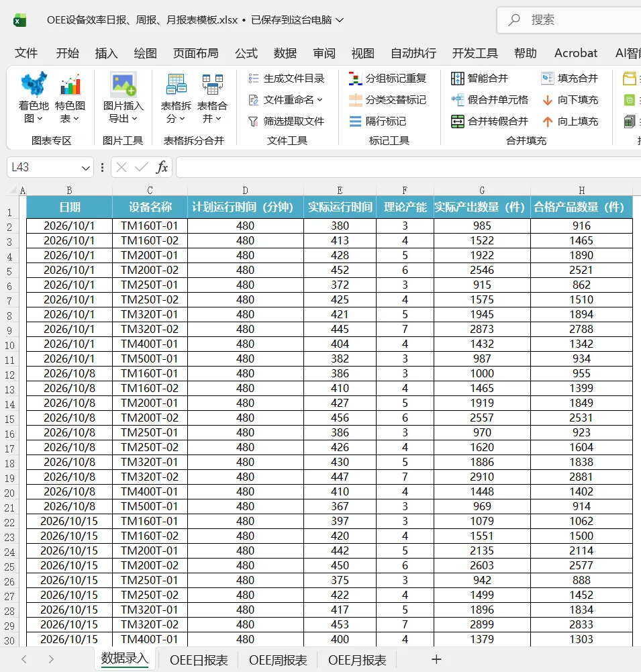
Task: Click the 日期 header cell
Action: (x=69, y=207)
